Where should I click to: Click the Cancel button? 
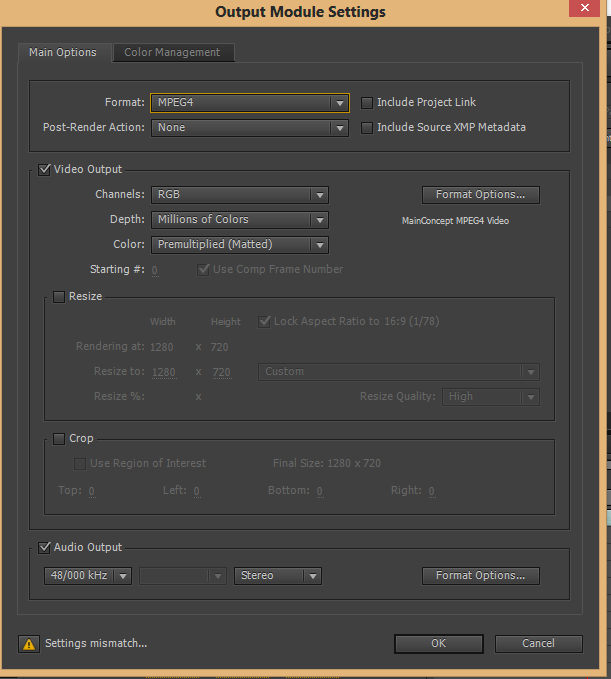pyautogui.click(x=539, y=644)
